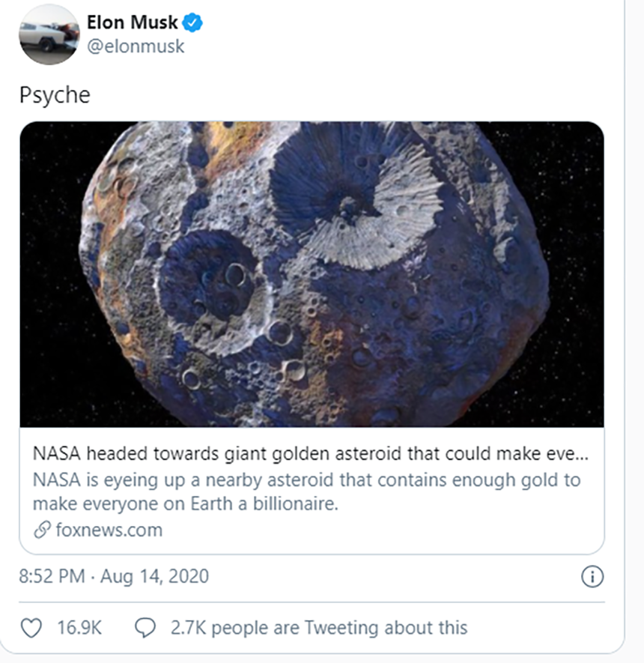Click the speech bubble reply icon
The image size is (644, 663).
point(144,627)
